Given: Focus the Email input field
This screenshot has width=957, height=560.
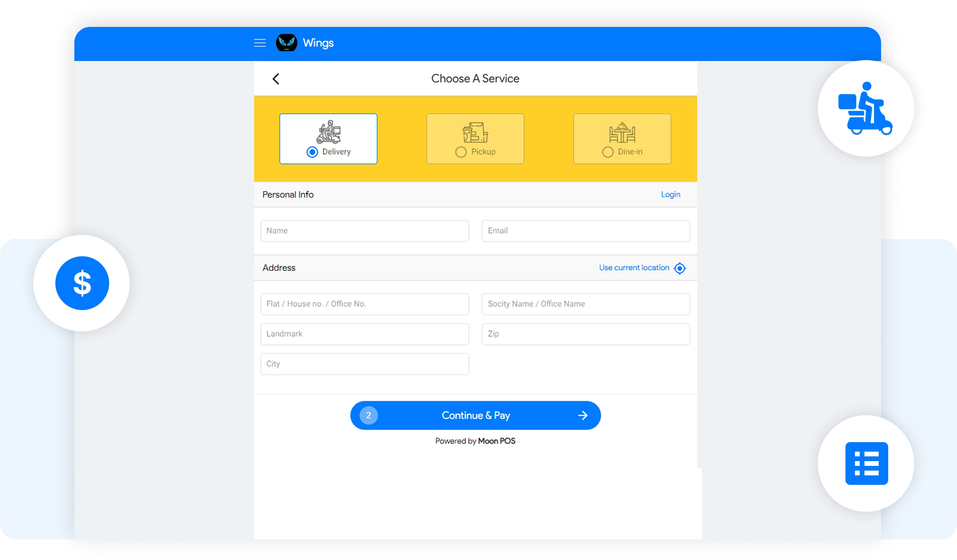Looking at the screenshot, I should pyautogui.click(x=585, y=231).
